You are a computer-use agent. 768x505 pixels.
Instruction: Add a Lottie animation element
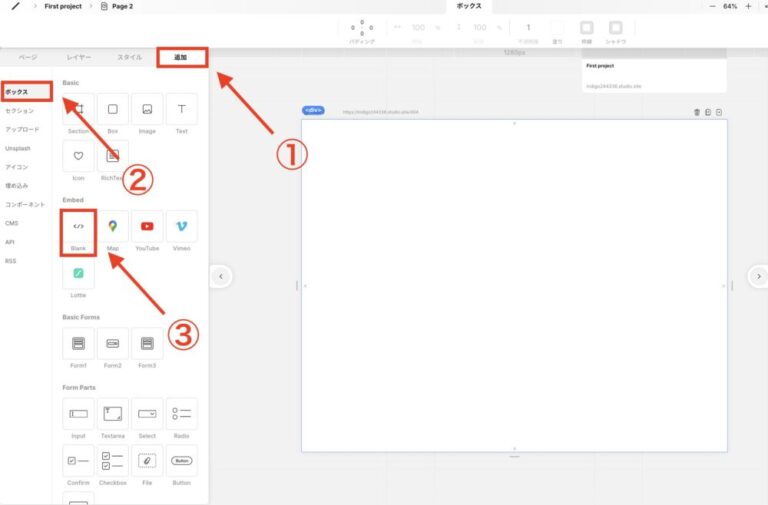[x=78, y=274]
